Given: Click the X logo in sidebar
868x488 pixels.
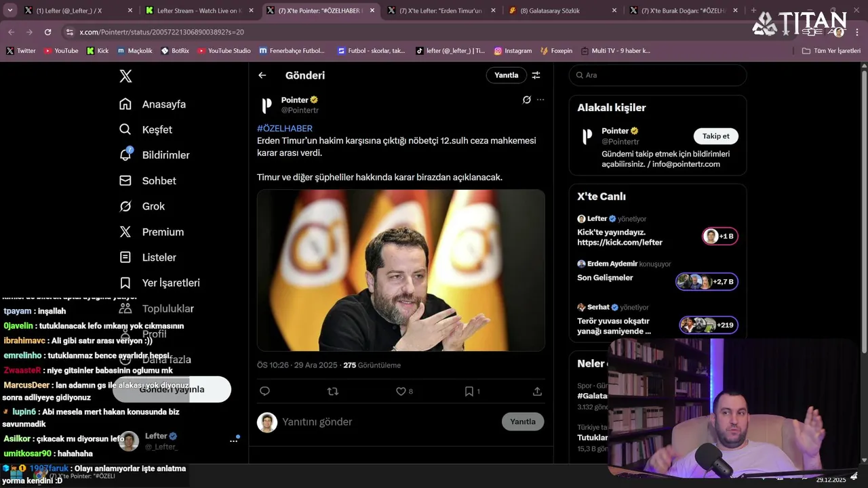Looking at the screenshot, I should pyautogui.click(x=125, y=76).
